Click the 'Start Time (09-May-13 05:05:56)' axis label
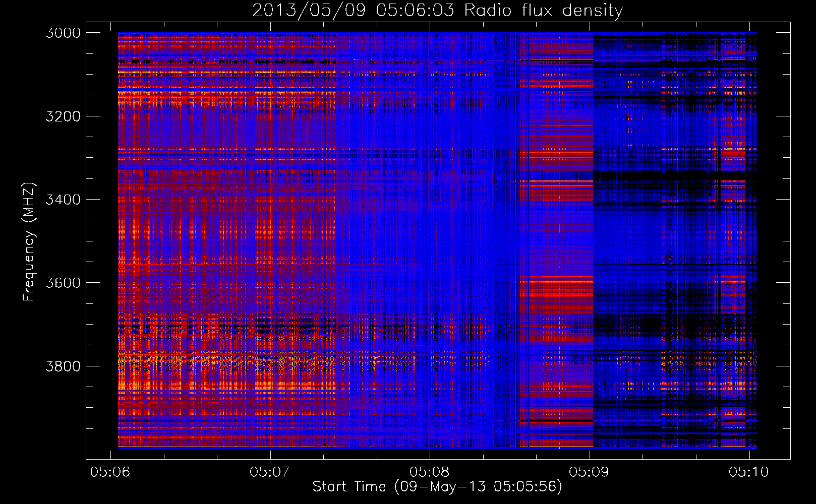This screenshot has width=816, height=504. (x=437, y=487)
